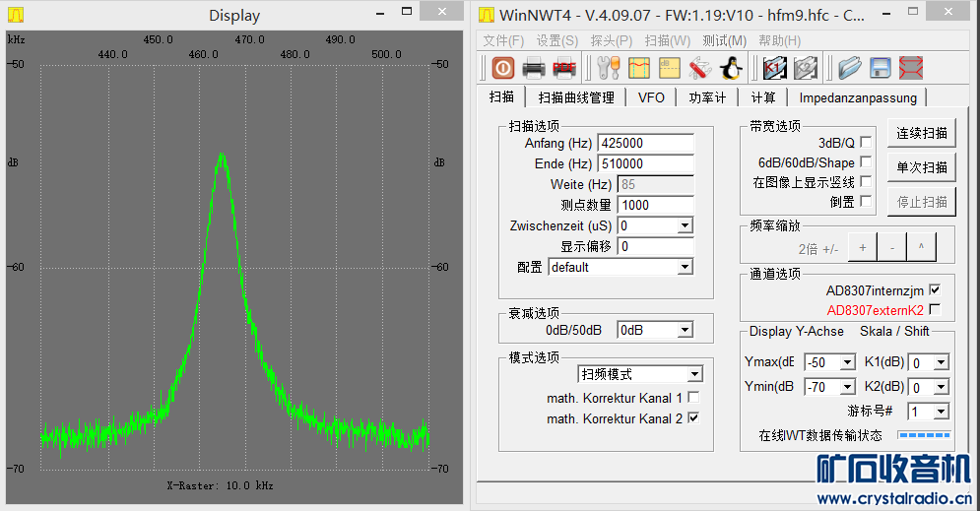Image resolution: width=980 pixels, height=511 pixels.
Task: Select the 扫描 tab
Action: pyautogui.click(x=501, y=96)
